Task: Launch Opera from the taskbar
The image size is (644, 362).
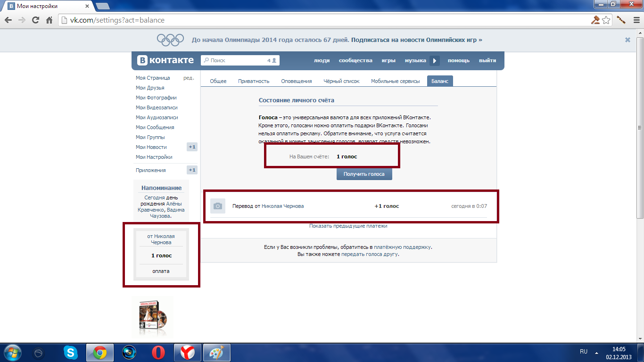Action: click(158, 353)
